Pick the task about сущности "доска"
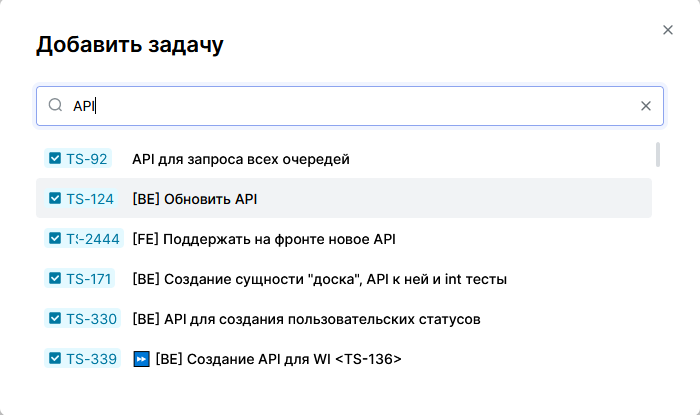 click(x=319, y=279)
